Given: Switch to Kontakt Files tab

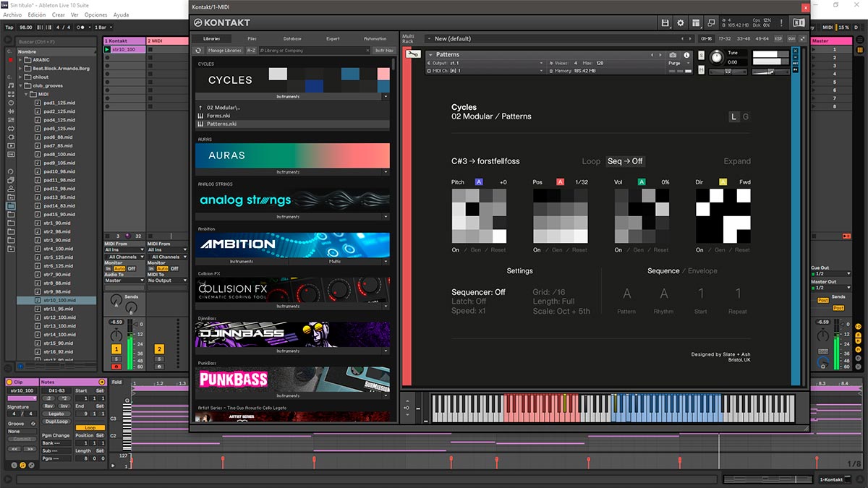Looking at the screenshot, I should tap(252, 38).
